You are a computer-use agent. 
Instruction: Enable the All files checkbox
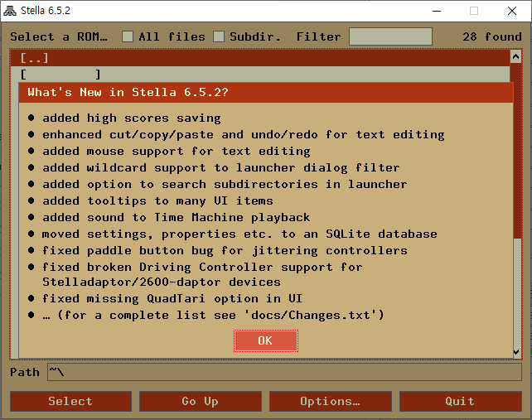coord(128,36)
